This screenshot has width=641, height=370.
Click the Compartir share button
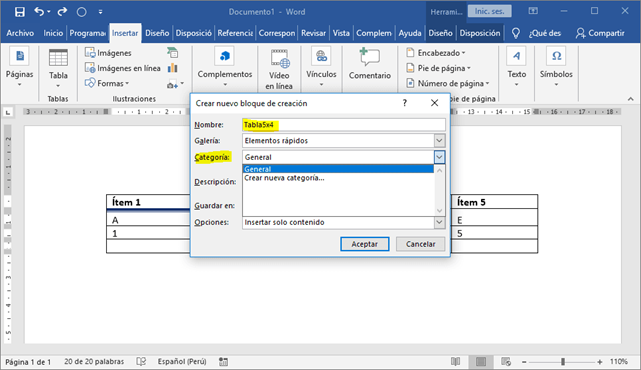coord(600,33)
